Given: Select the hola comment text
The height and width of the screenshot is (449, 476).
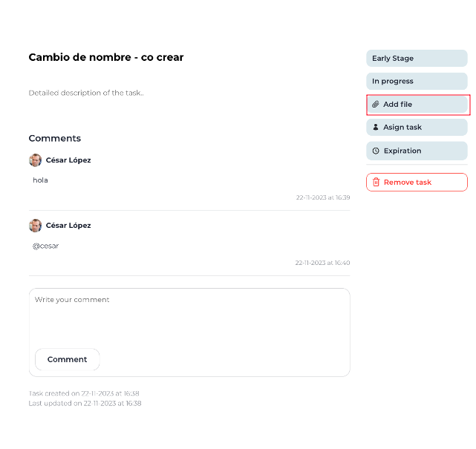Looking at the screenshot, I should click(x=40, y=180).
